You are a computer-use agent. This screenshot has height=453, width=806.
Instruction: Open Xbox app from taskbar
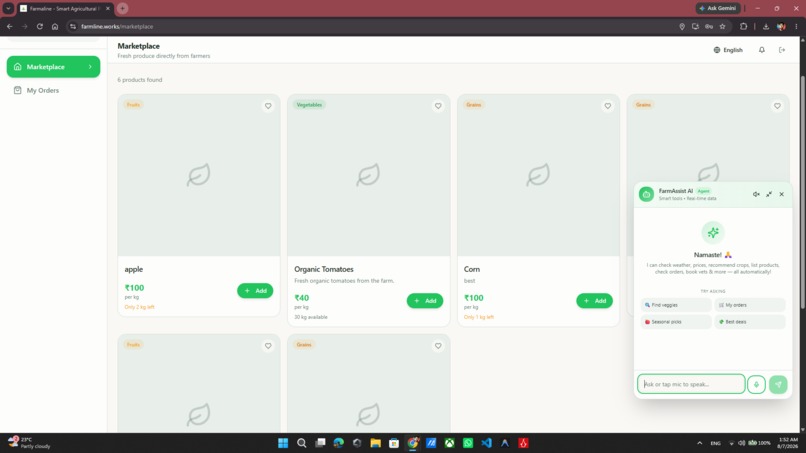point(449,443)
